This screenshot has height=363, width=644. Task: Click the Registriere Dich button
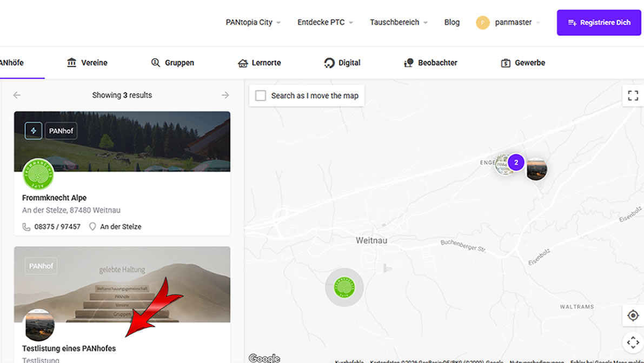(x=599, y=23)
